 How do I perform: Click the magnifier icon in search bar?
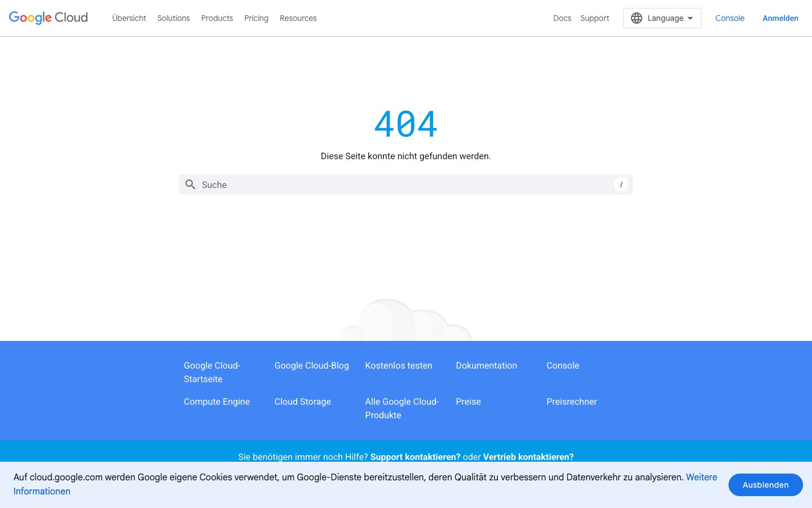pyautogui.click(x=191, y=185)
